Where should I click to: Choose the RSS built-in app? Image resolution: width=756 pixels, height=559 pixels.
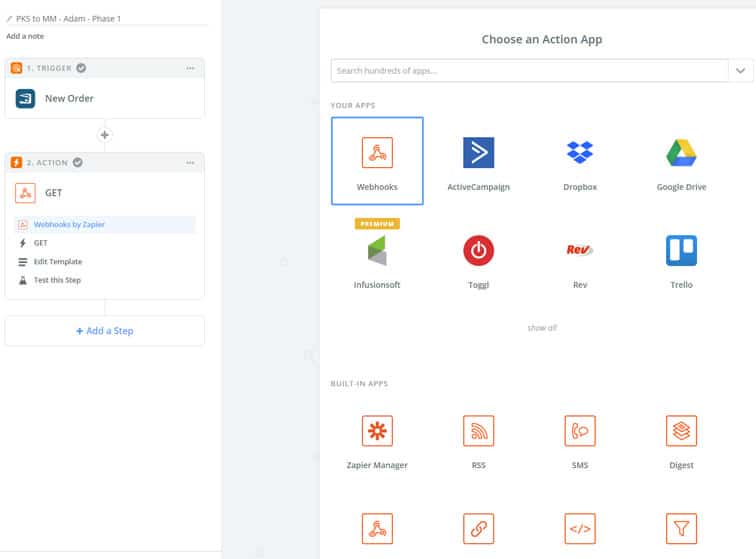coord(478,438)
